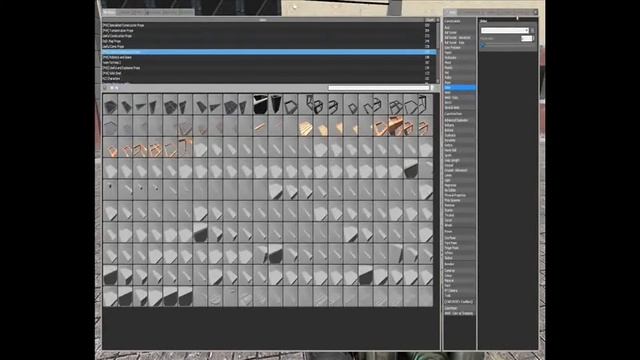
Task: Close the tool menu with the top-right X
Action: click(535, 12)
